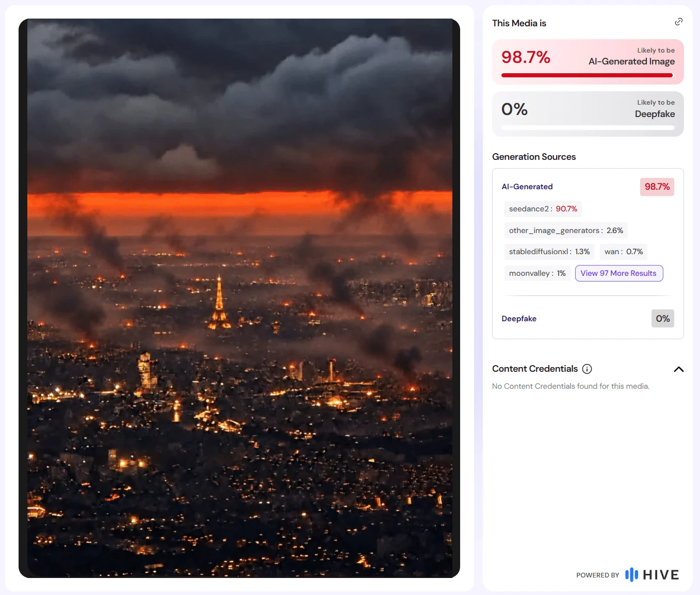Click the seedance2 90.7% tag

[543, 209]
